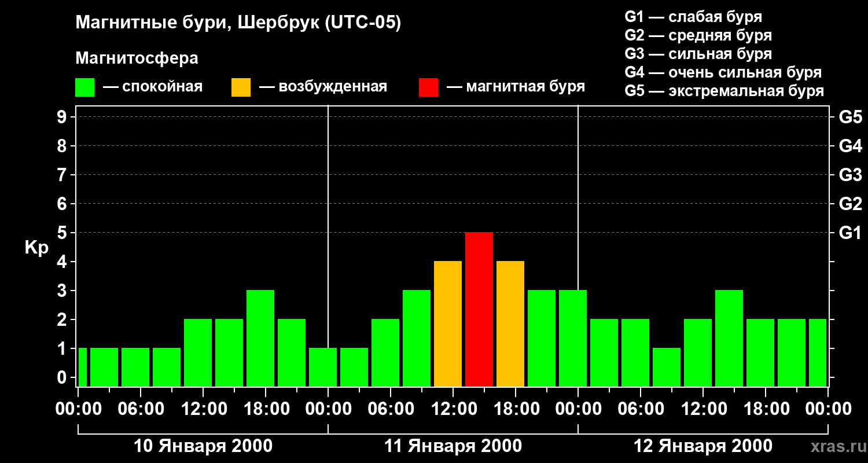Click the 'G4 — очень сильная буря' legend line
868x463 pixels.
pos(723,72)
